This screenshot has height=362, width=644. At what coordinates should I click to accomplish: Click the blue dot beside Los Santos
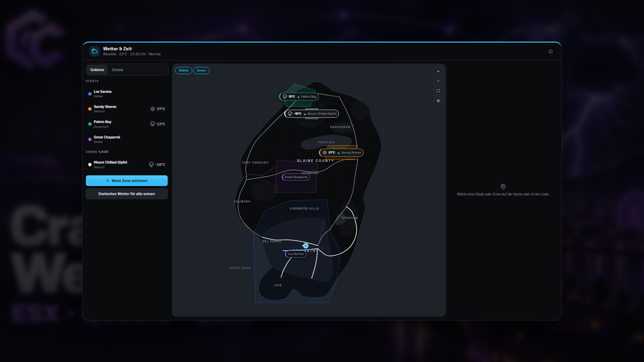90,94
